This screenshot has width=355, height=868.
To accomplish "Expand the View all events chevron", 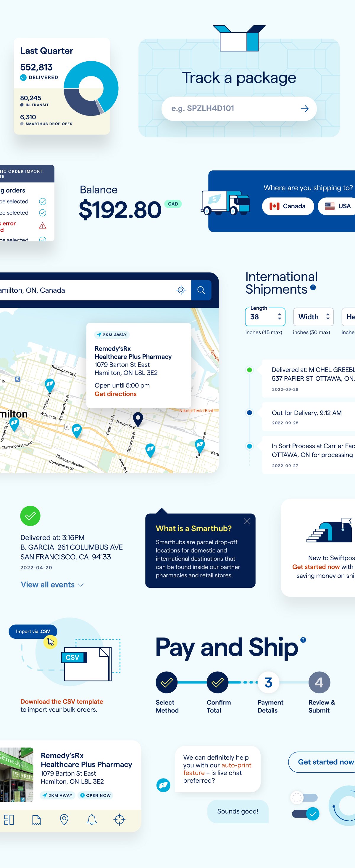I will click(x=80, y=585).
